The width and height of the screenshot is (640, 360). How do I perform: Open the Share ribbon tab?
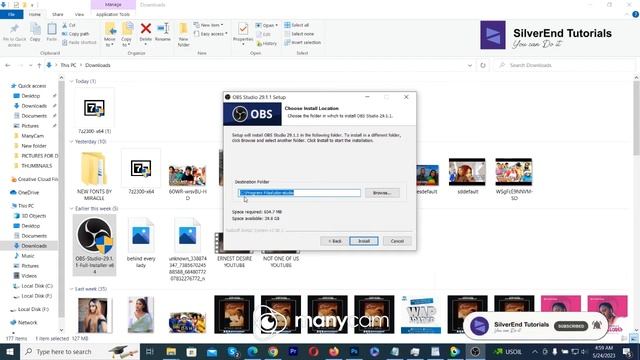(58, 14)
